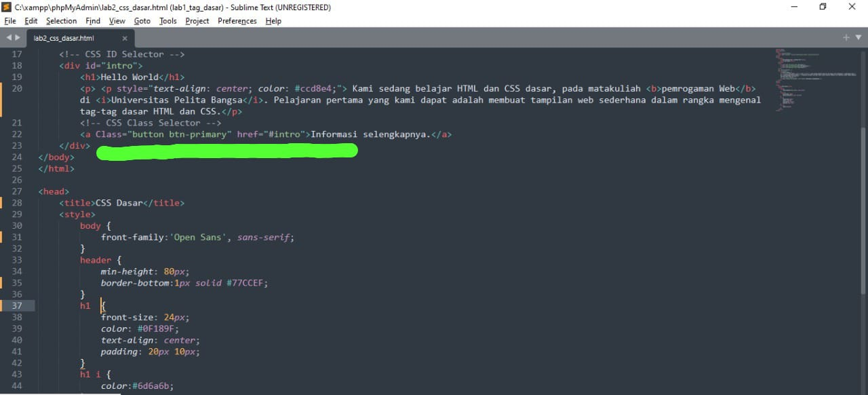The width and height of the screenshot is (868, 395).
Task: Close the lab2_css_dasar.html tab
Action: [124, 38]
